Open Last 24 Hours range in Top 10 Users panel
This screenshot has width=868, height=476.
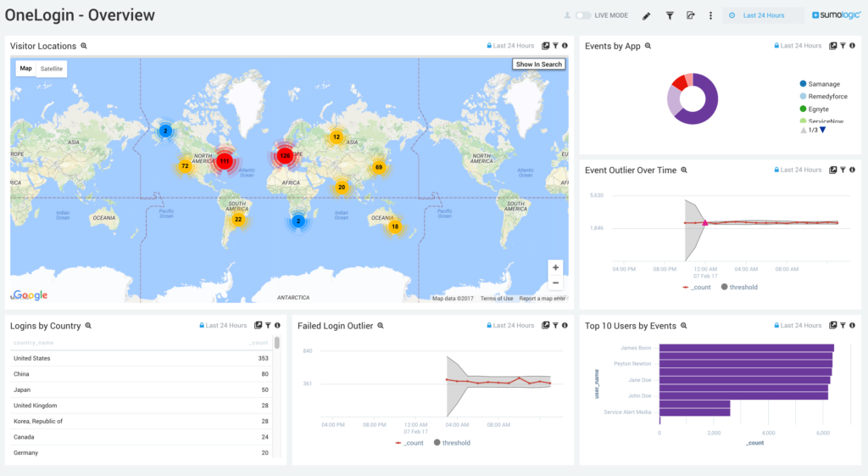(798, 326)
